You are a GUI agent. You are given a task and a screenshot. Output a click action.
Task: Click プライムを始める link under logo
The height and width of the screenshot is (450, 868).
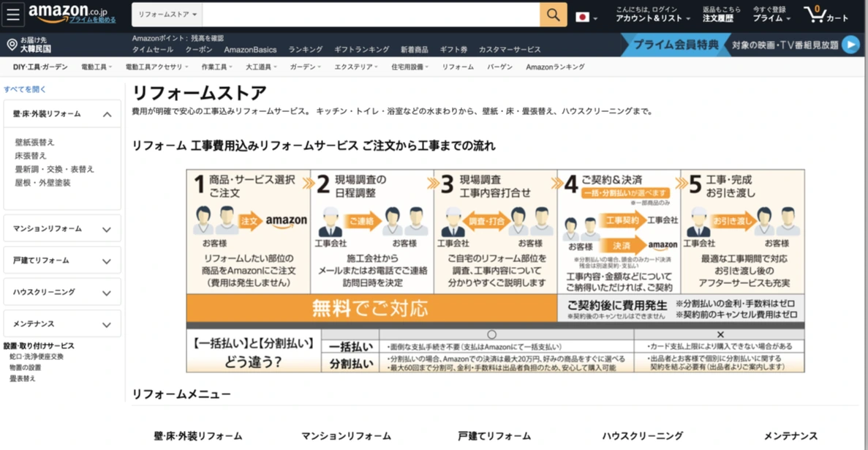pos(92,20)
